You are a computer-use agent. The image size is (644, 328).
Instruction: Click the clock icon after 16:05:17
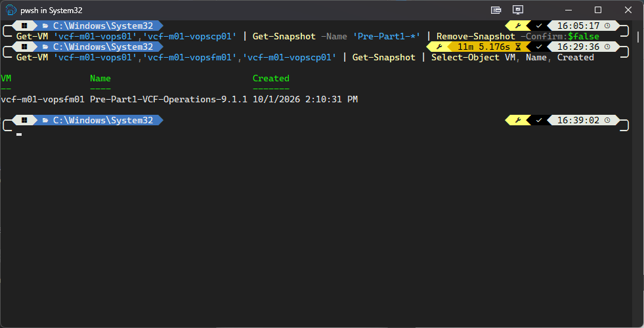tap(607, 26)
